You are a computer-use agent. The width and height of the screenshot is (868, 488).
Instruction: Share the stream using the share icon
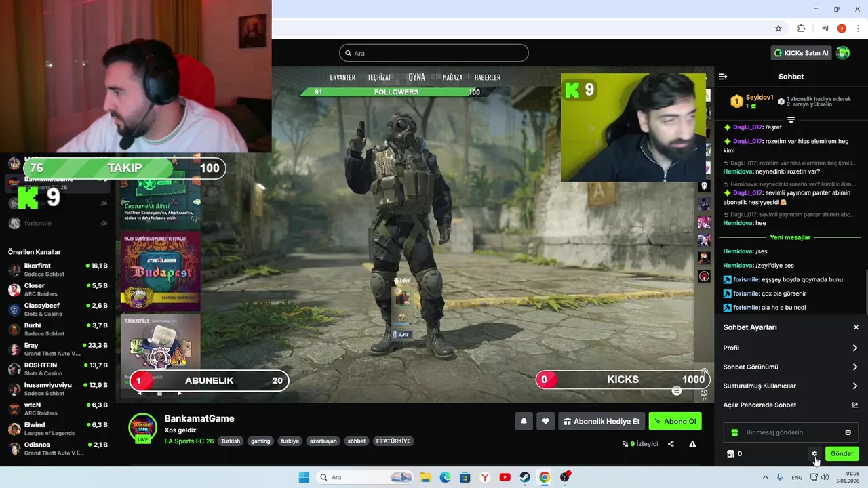pyautogui.click(x=671, y=444)
